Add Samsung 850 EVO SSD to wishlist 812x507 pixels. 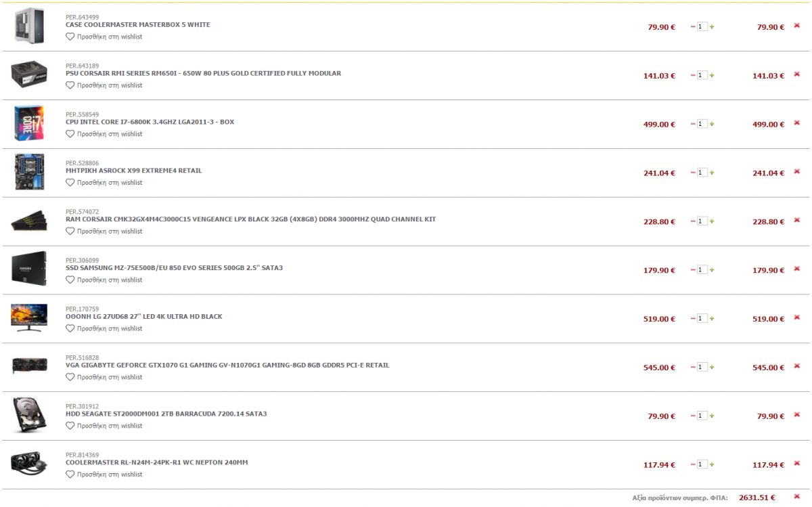(x=104, y=280)
